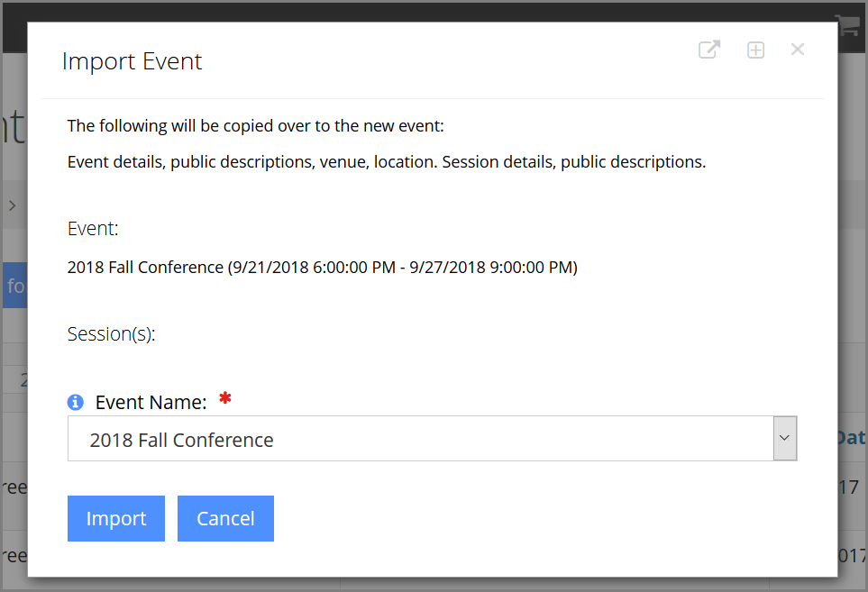This screenshot has width=868, height=592.
Task: Click the red required asterisk marker
Action: [x=224, y=397]
